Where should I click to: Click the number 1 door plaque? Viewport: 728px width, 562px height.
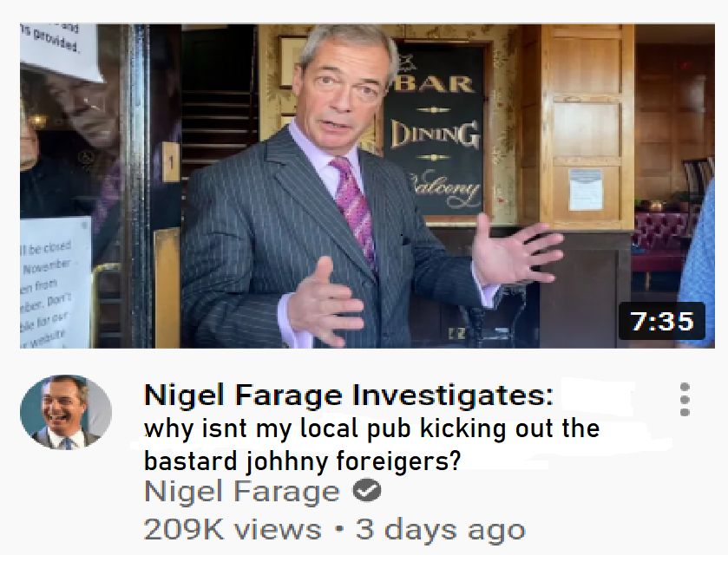[x=171, y=162]
